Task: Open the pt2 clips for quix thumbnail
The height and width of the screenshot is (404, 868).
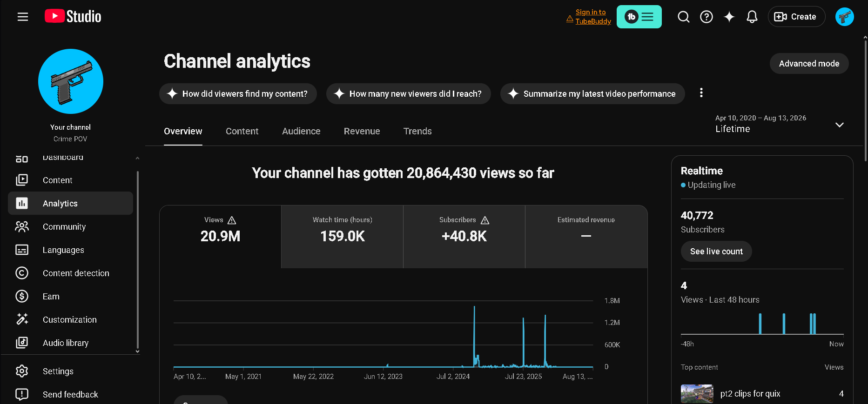Action: [697, 393]
